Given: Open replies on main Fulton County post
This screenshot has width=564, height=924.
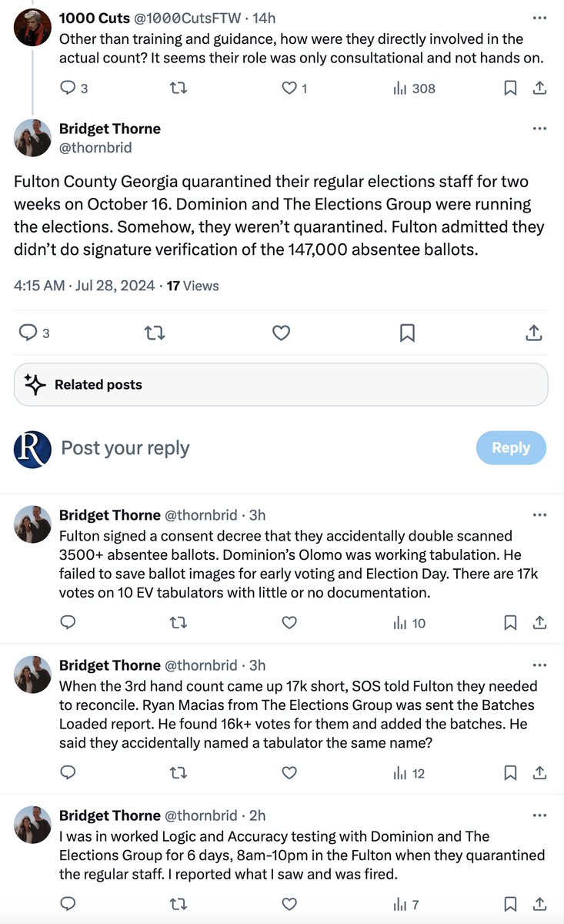Looking at the screenshot, I should click(28, 333).
